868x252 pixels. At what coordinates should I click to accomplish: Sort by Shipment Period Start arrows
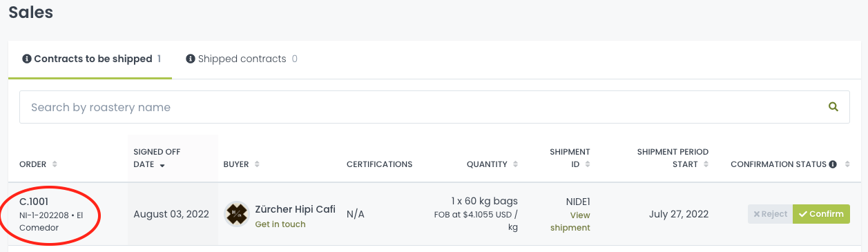[705, 164]
